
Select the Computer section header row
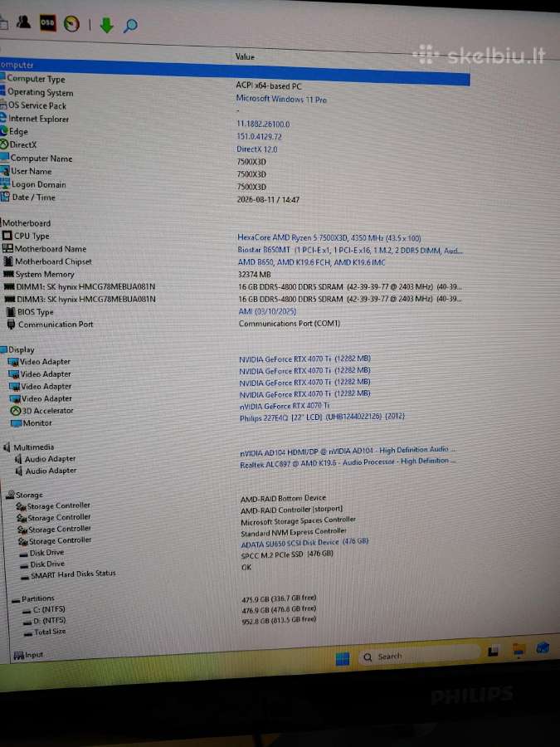tap(235, 71)
